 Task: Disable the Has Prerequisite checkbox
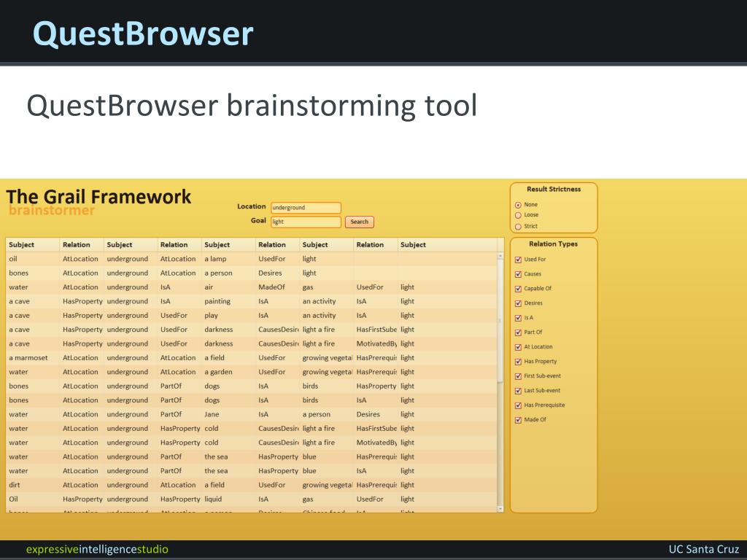pos(519,405)
